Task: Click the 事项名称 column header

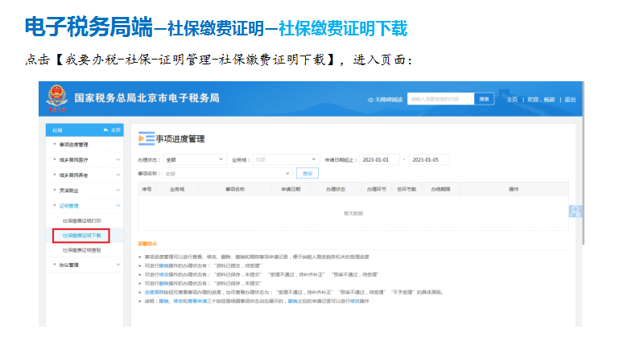Action: (x=235, y=189)
